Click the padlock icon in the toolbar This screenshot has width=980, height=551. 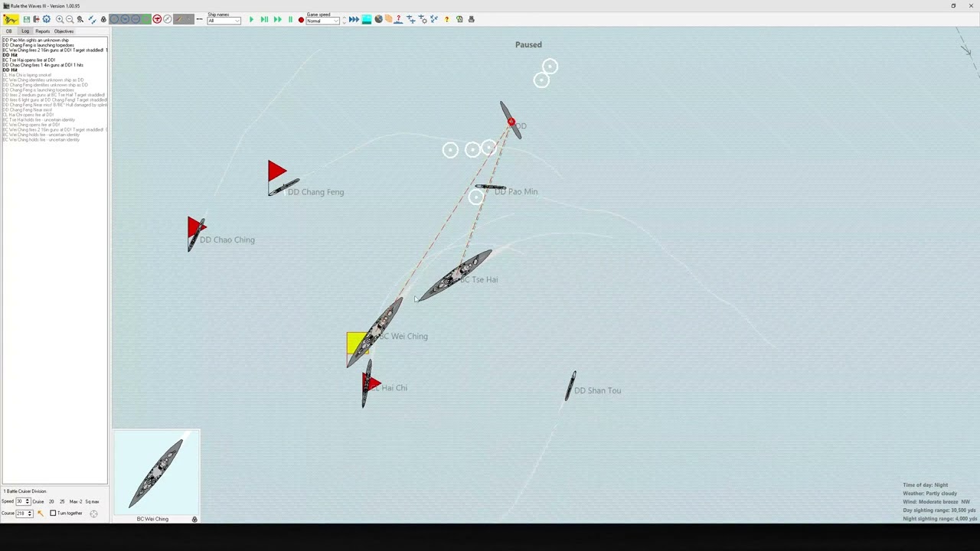tap(103, 19)
